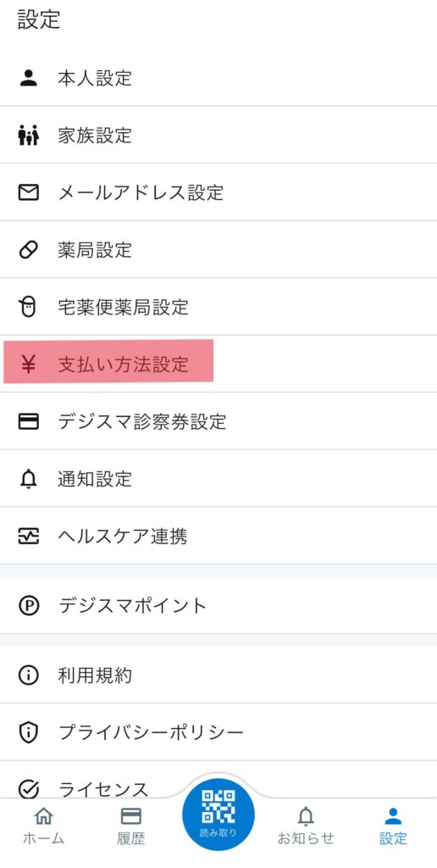This screenshot has width=437, height=868.
Task: Open the 宅薬便薬局設定 menu entry
Action: coord(218,307)
